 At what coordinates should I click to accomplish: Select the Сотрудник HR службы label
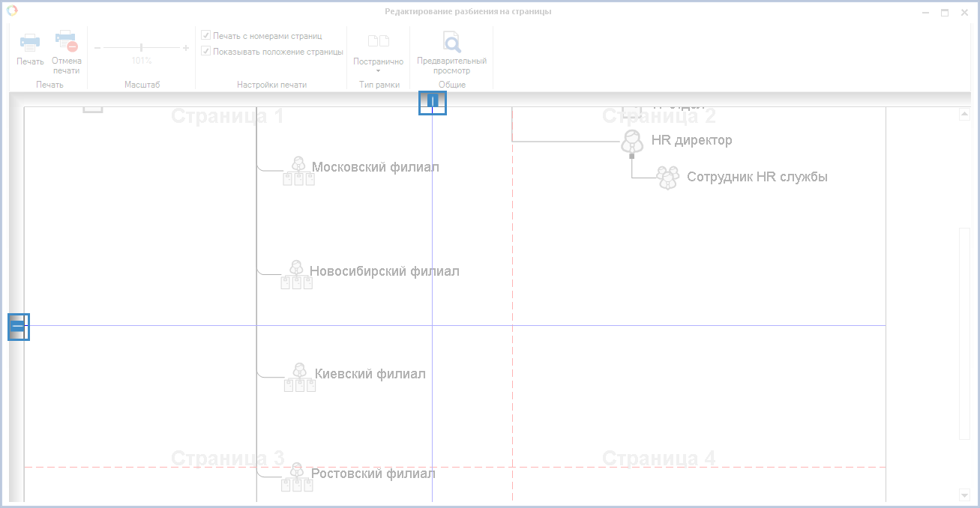[757, 177]
